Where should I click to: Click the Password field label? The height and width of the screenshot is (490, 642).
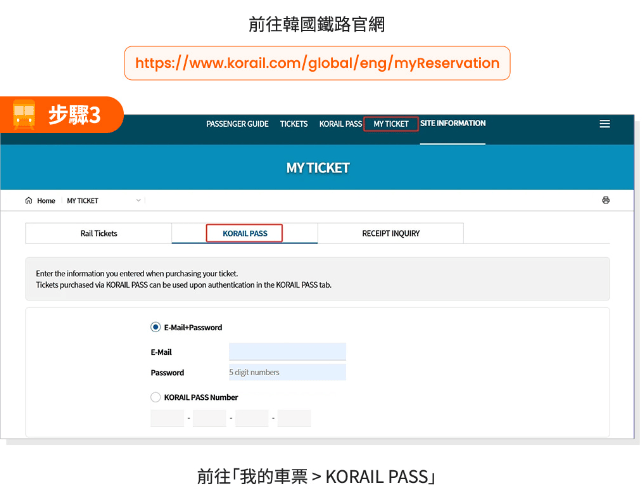tap(167, 373)
